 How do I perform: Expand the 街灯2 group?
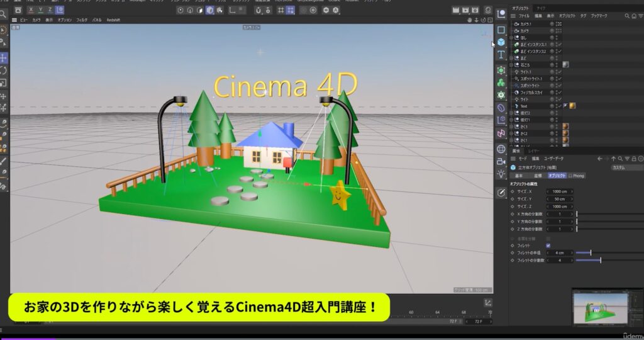coord(512,113)
